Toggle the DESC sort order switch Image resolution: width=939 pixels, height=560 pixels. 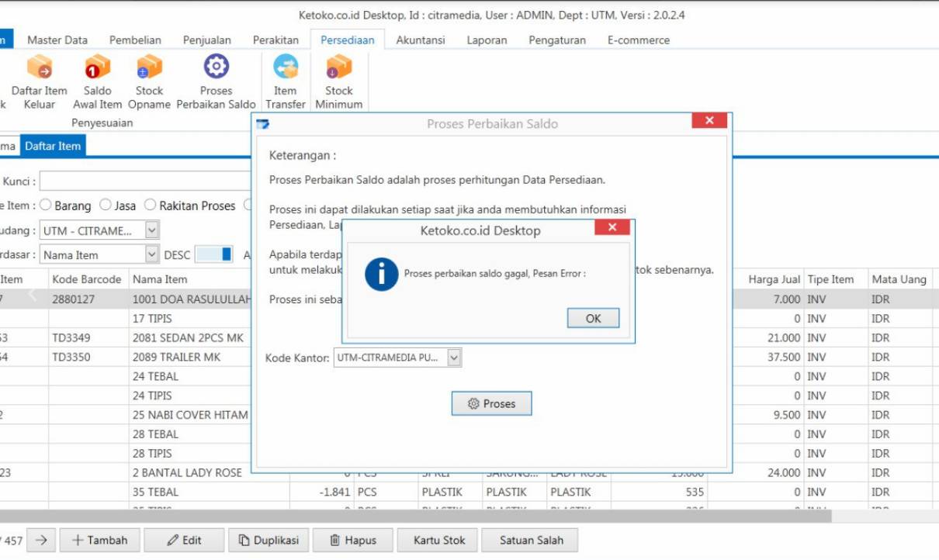(x=213, y=254)
